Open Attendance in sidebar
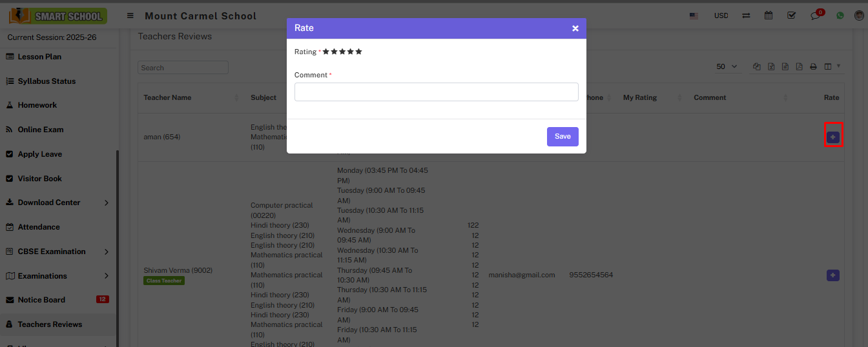868x347 pixels. tap(39, 227)
